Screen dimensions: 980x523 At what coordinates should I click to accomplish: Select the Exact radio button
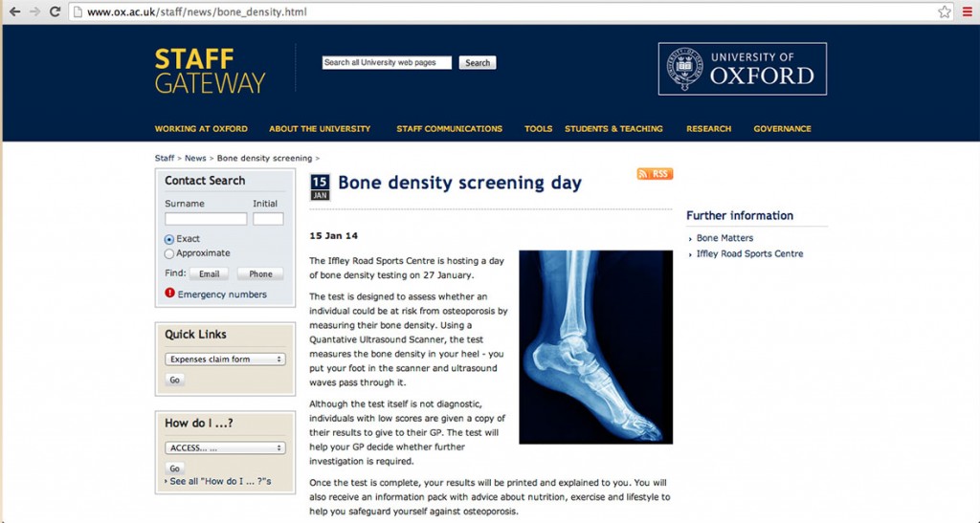[169, 239]
